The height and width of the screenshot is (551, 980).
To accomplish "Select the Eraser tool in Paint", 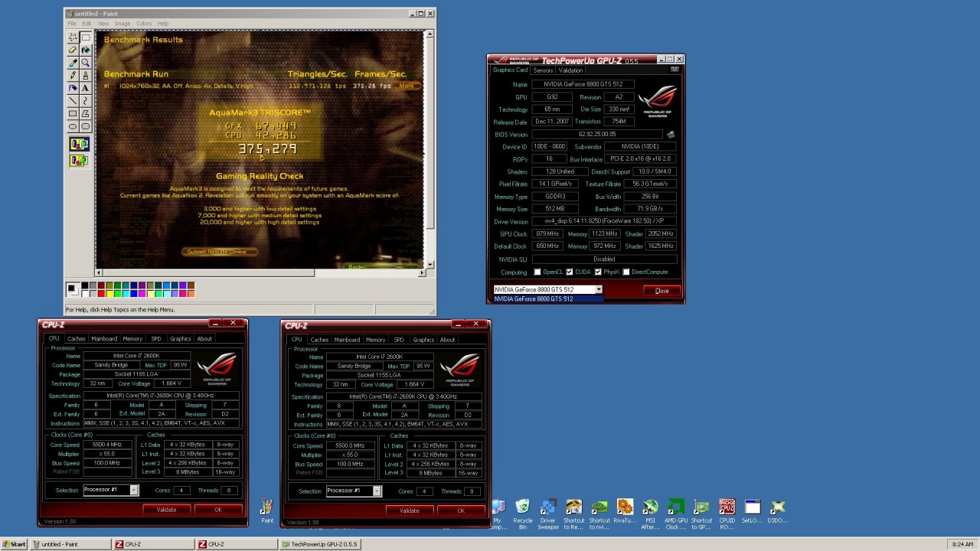I will pyautogui.click(x=73, y=50).
